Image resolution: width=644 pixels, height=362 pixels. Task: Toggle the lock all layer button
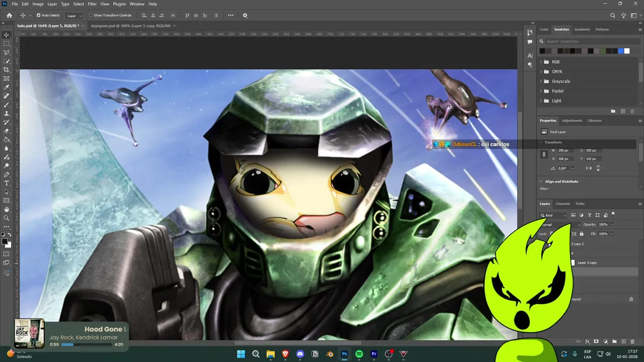tap(582, 234)
